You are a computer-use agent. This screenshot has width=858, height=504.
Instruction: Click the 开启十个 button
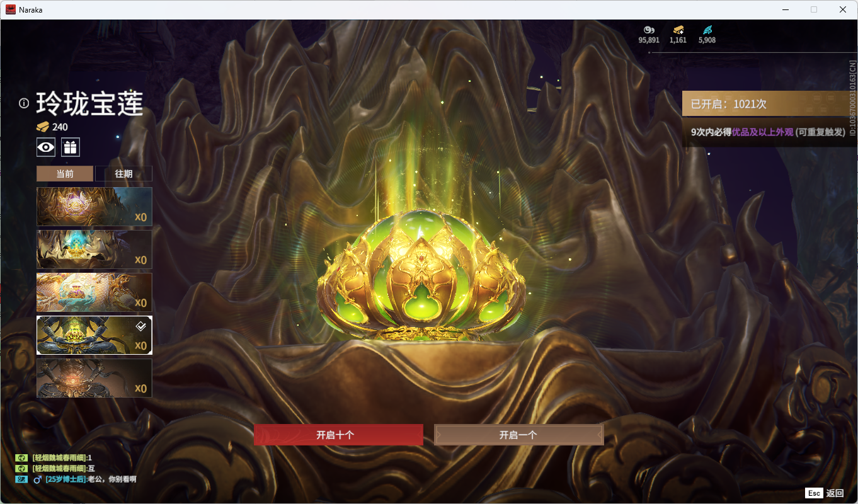pos(338,435)
